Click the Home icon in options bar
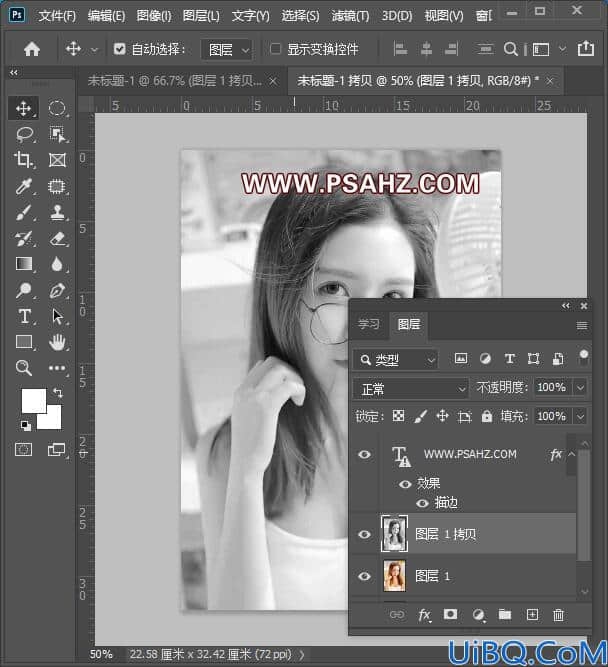Screen dimensions: 608x667 [32, 49]
